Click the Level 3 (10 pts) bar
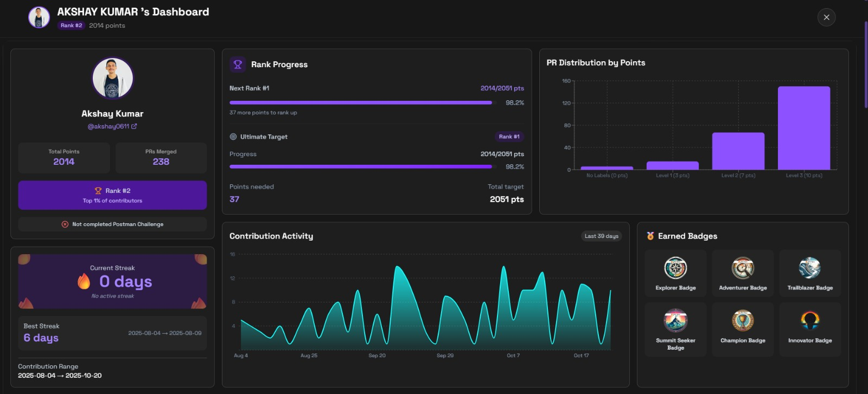Viewport: 868px width, 394px height. tap(803, 128)
